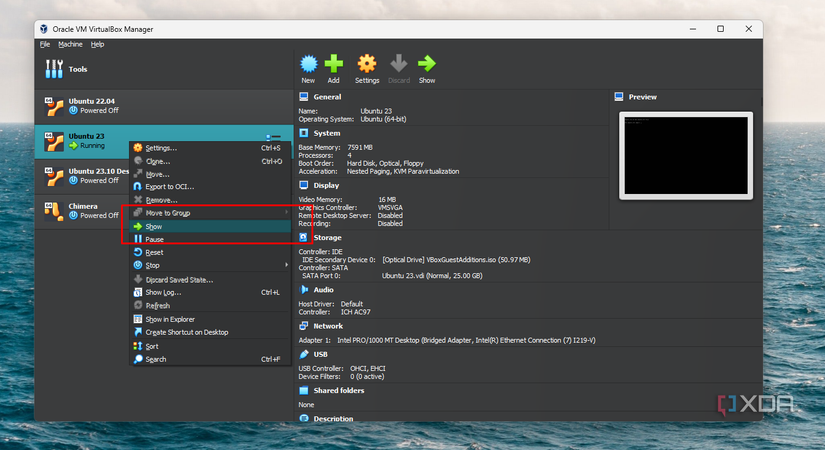Click the Display section icon
825x450 pixels.
click(304, 185)
